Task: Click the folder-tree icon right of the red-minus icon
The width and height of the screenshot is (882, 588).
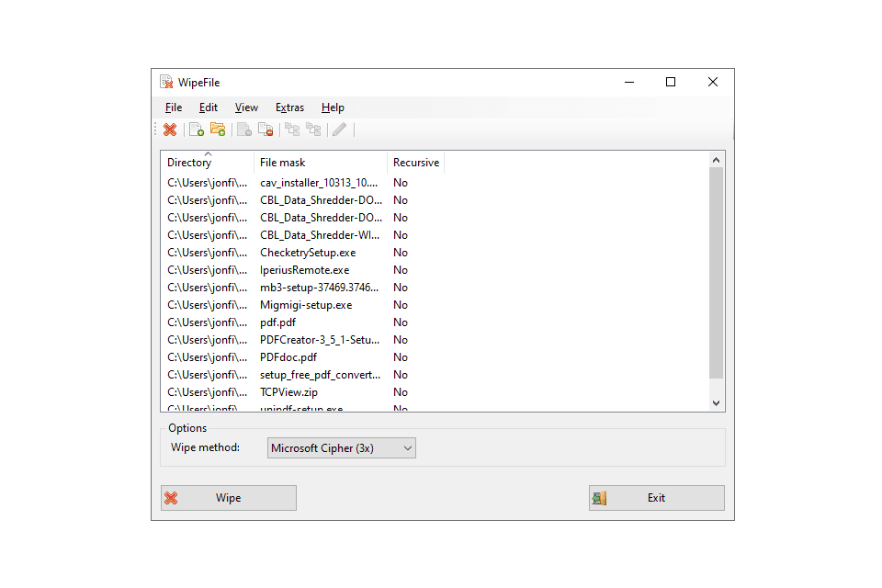Action: [x=291, y=130]
